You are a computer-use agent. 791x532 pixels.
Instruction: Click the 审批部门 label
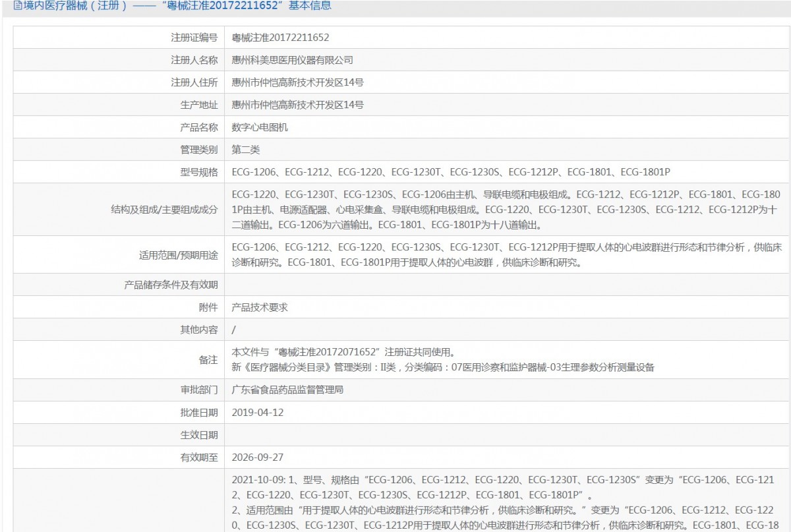pos(199,390)
